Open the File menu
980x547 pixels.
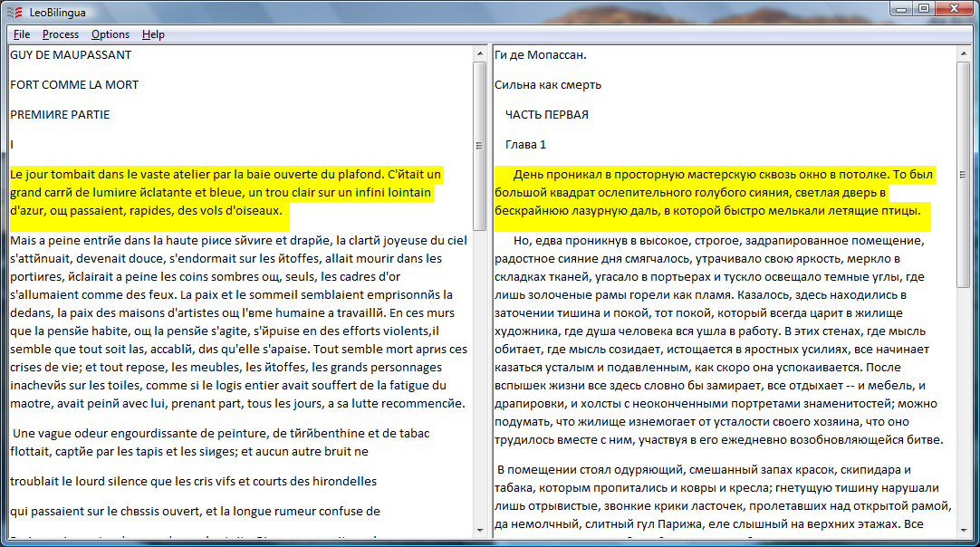point(21,34)
